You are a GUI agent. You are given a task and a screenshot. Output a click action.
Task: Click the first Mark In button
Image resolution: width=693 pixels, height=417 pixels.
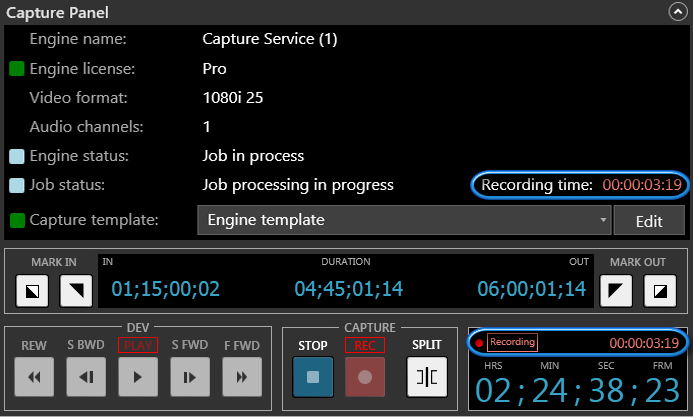[32, 291]
